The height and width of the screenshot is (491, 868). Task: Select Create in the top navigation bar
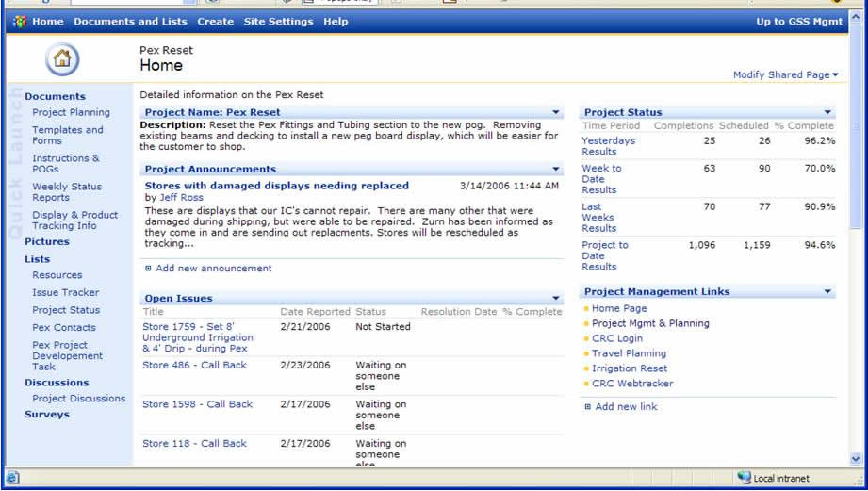pyautogui.click(x=216, y=22)
